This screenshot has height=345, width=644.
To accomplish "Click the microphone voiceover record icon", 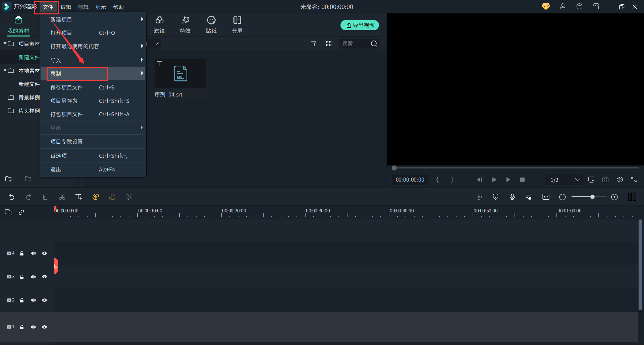I will click(x=512, y=197).
